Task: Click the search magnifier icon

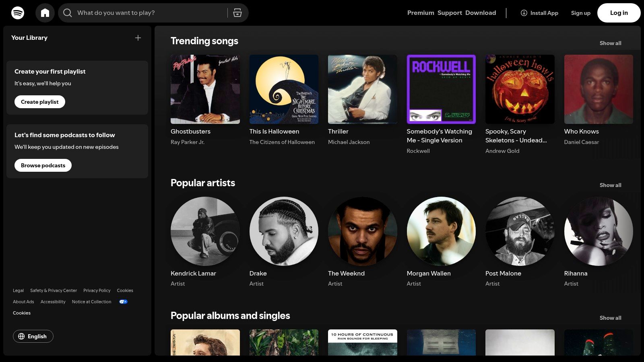Action: [67, 12]
